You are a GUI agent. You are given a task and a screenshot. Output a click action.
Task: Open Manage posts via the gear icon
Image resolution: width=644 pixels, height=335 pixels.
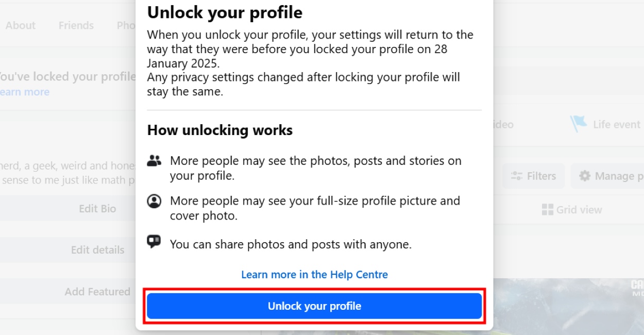click(x=584, y=176)
